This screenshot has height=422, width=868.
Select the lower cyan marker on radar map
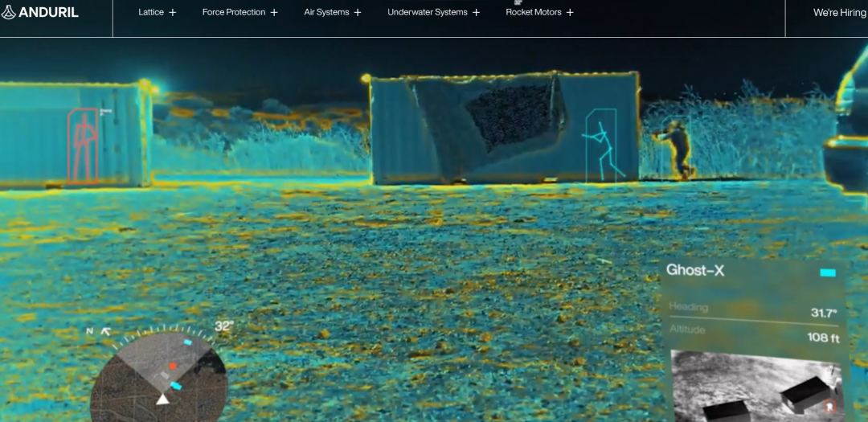point(176,385)
